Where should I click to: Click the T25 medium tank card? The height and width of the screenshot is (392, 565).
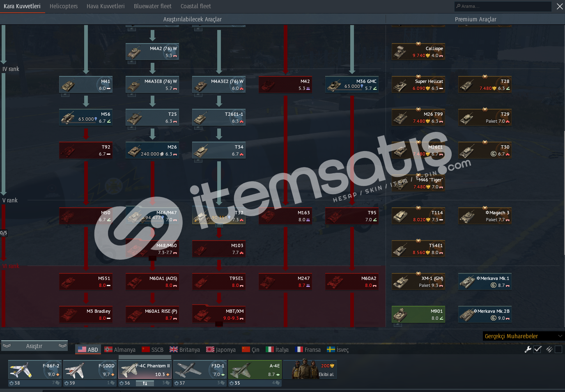(152, 117)
